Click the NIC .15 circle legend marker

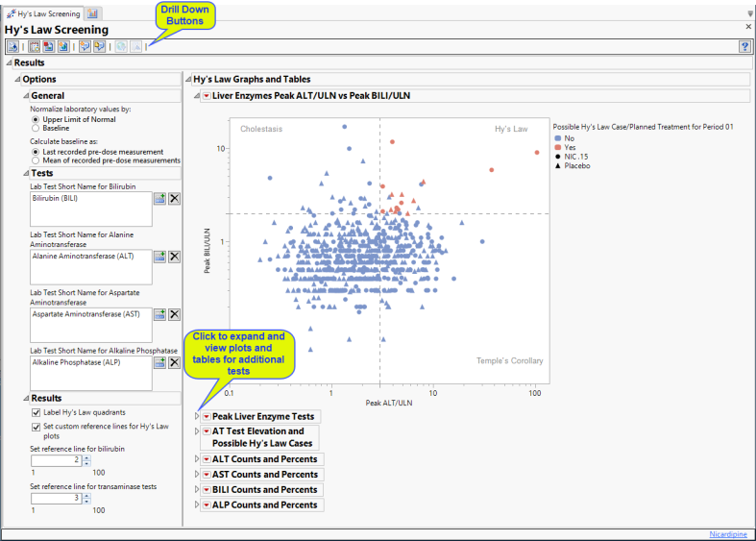558,157
